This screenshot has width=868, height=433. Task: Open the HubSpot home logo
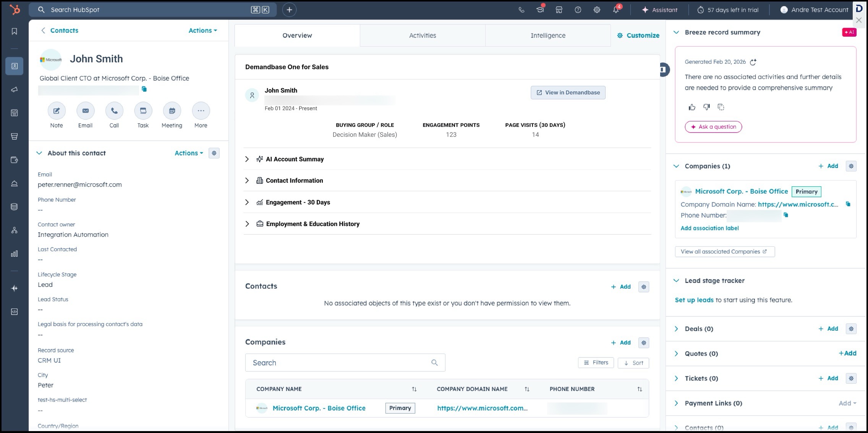pyautogui.click(x=15, y=10)
